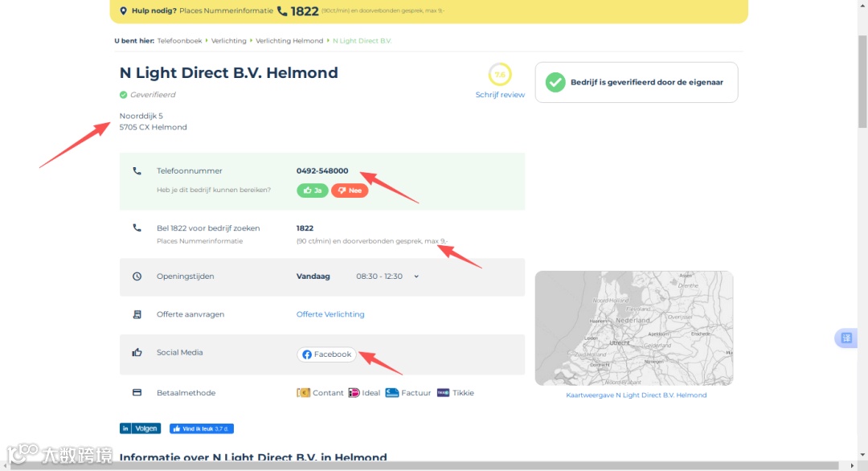Screen dimensions: 868x471
Task: Open the Schrijf review link
Action: 500,95
